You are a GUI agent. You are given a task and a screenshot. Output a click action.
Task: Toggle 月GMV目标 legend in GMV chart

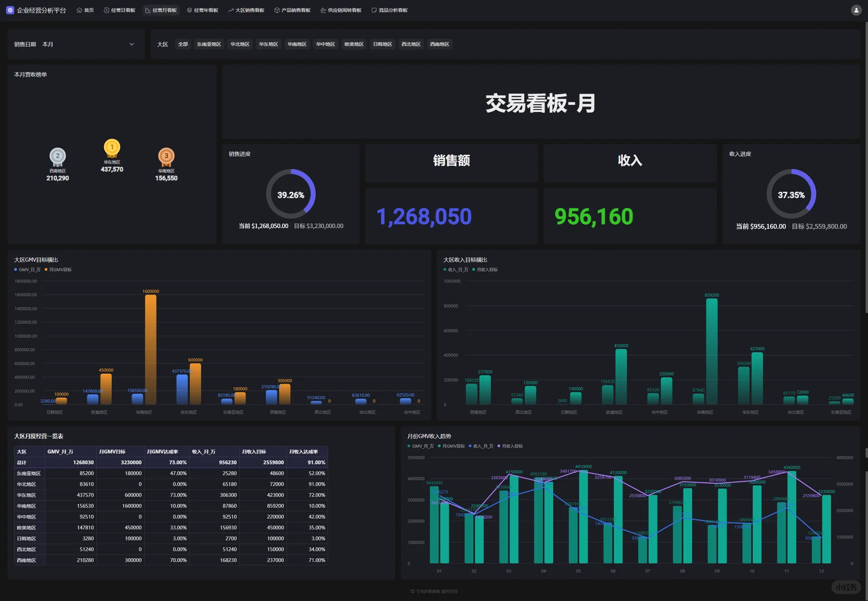[x=58, y=269]
